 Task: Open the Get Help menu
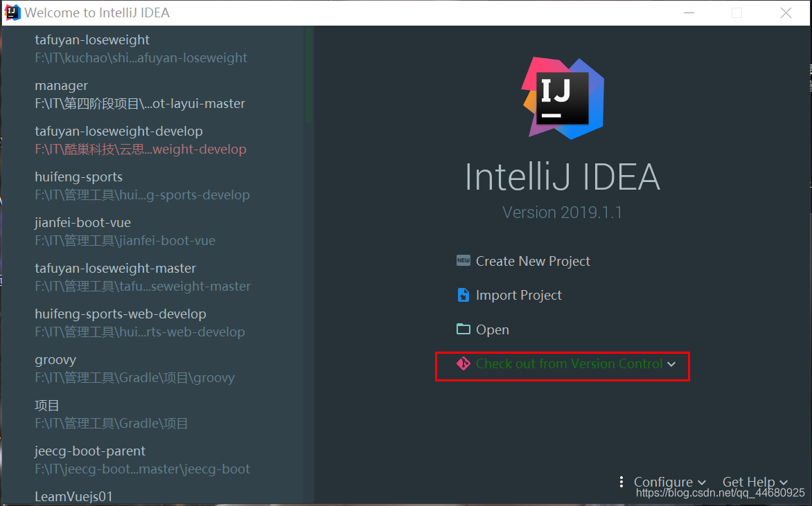pyautogui.click(x=748, y=482)
